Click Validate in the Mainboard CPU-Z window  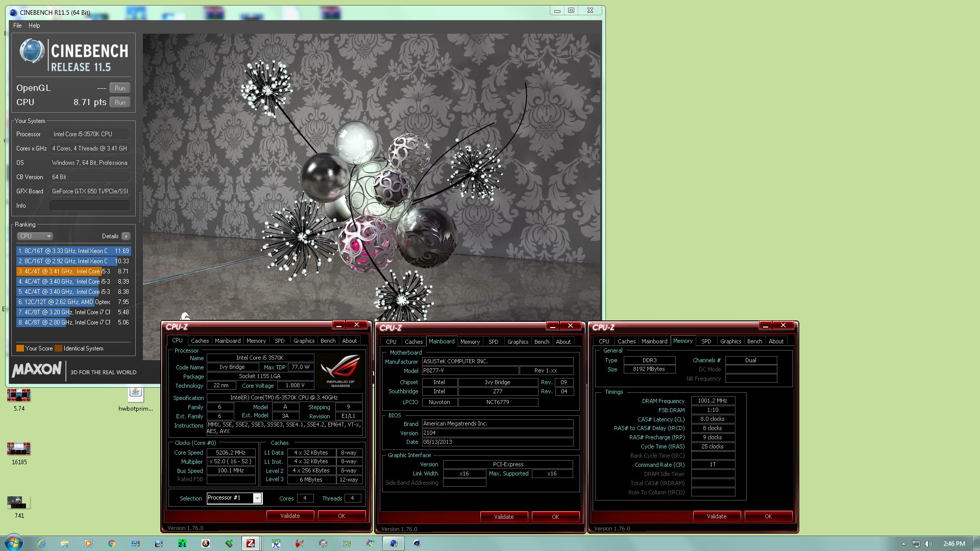504,517
